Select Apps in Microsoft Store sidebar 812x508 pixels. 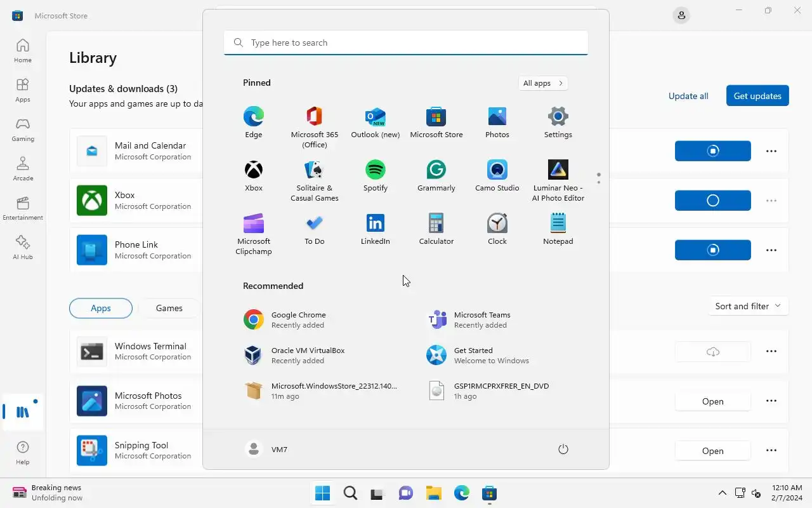(23, 90)
